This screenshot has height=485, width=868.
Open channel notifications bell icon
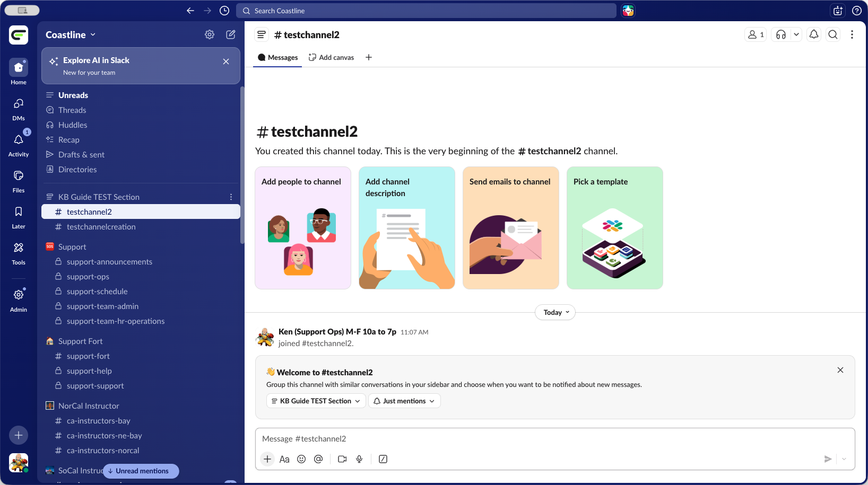(814, 34)
